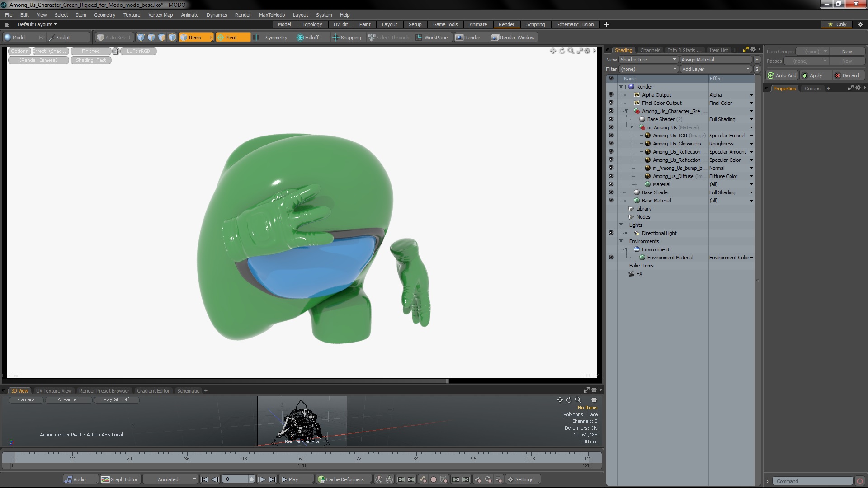Click render view zoom magnifier icon

click(571, 51)
